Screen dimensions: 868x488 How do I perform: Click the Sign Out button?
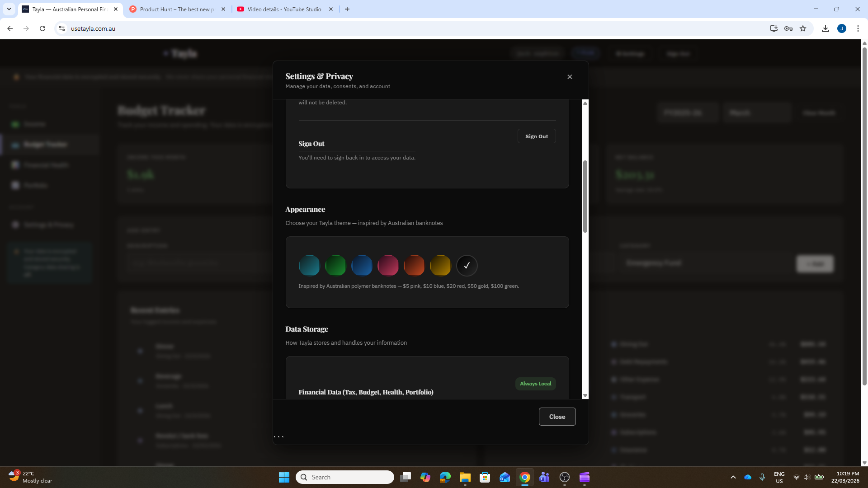(x=536, y=136)
